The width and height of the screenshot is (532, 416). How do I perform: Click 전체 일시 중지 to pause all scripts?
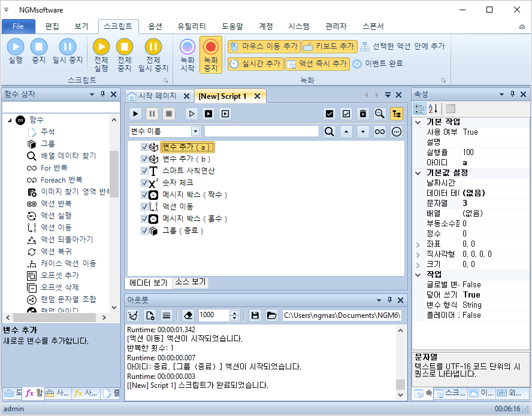(153, 55)
